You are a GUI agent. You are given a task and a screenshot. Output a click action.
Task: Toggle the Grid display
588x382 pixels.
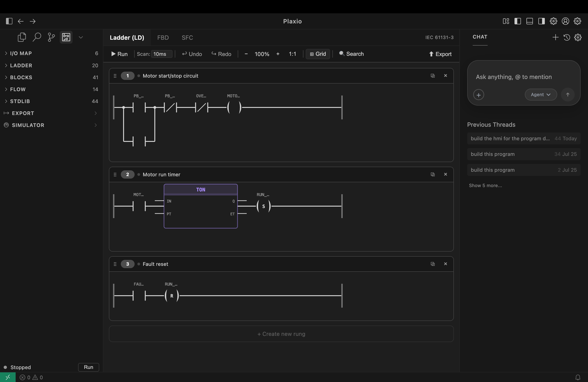pos(318,54)
